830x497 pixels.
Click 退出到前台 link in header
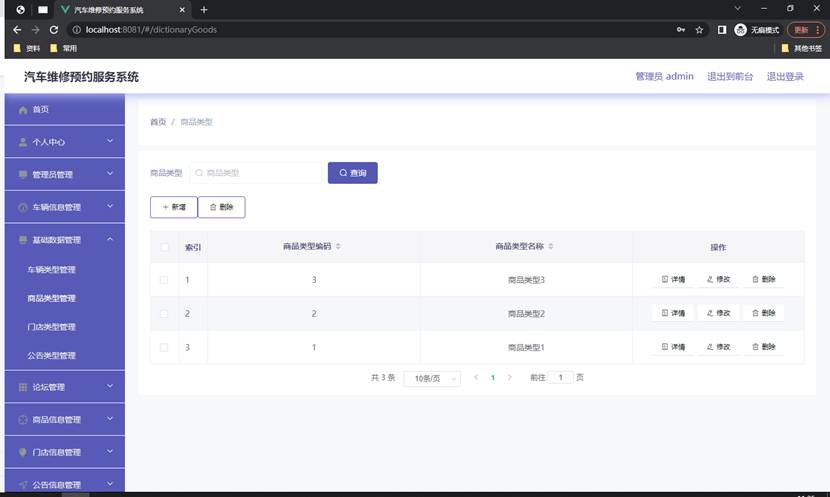(x=730, y=76)
